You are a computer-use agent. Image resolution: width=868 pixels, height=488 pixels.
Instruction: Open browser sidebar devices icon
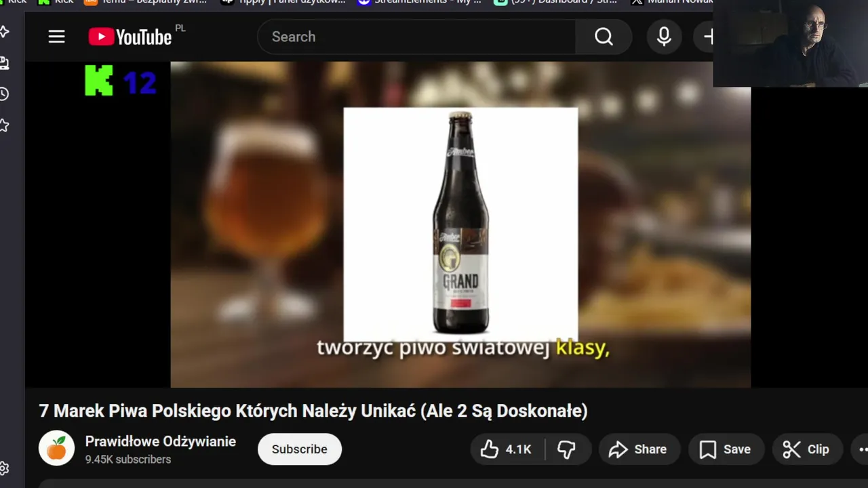click(x=4, y=63)
